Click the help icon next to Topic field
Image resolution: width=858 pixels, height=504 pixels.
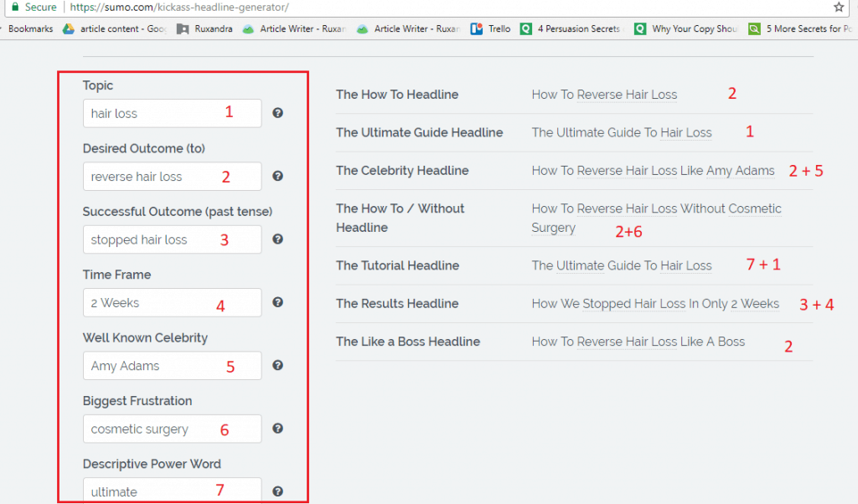click(x=277, y=113)
